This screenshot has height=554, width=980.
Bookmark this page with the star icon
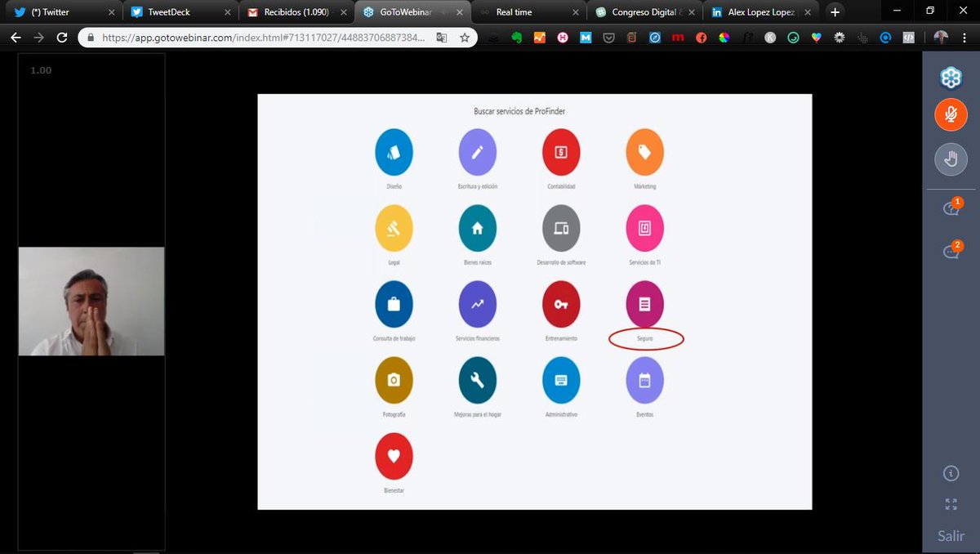click(465, 38)
